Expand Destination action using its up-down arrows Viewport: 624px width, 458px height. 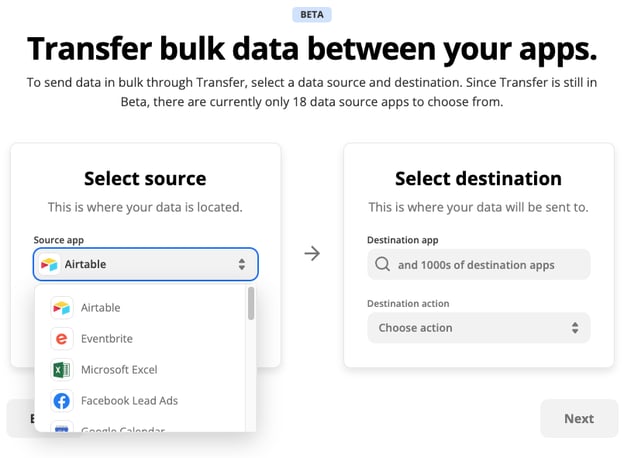click(x=574, y=328)
